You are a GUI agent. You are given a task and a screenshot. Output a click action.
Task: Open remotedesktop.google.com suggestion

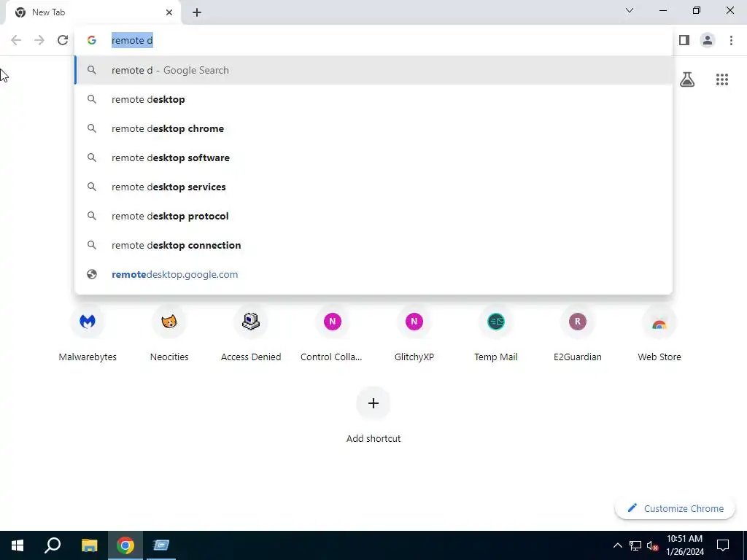[x=373, y=274]
